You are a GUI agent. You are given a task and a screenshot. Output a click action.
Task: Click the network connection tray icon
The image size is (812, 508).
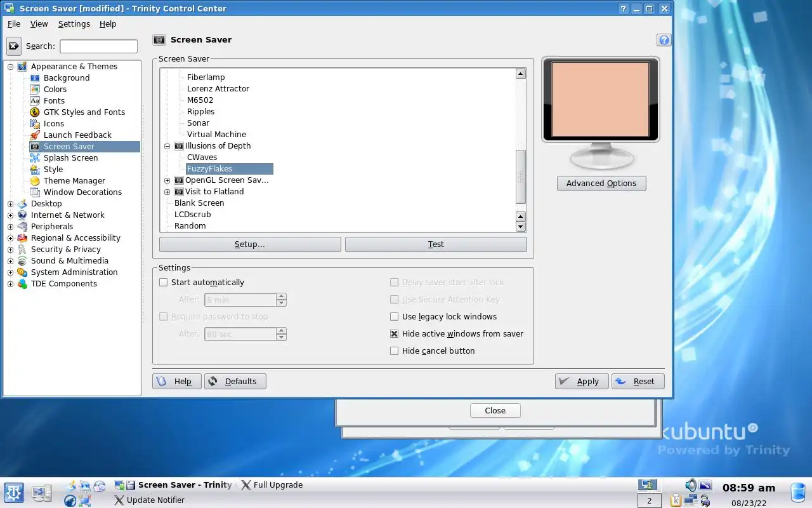coord(691,500)
